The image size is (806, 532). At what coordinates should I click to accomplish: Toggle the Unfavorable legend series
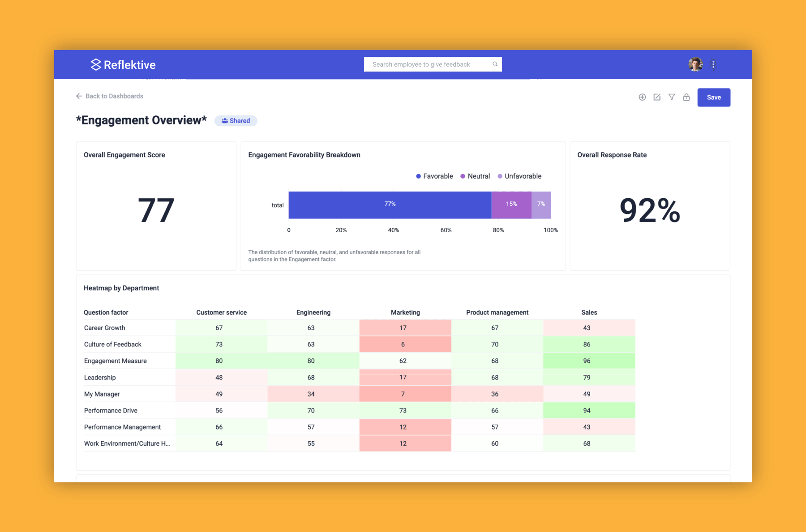click(519, 176)
